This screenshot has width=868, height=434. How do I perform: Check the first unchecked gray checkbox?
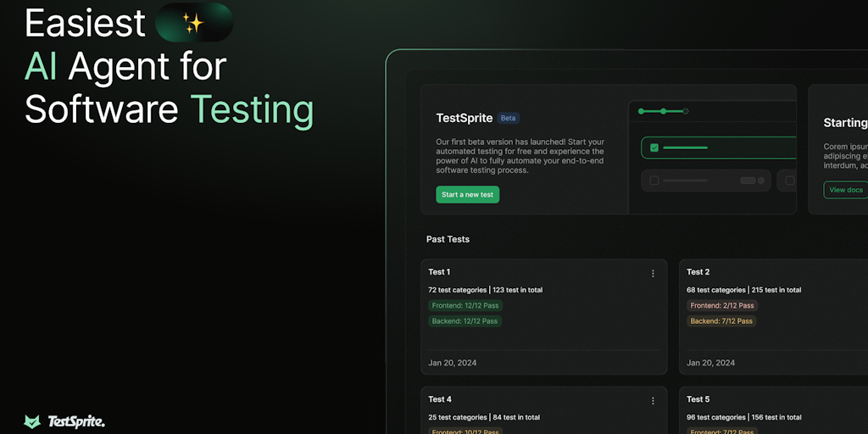coord(654,181)
